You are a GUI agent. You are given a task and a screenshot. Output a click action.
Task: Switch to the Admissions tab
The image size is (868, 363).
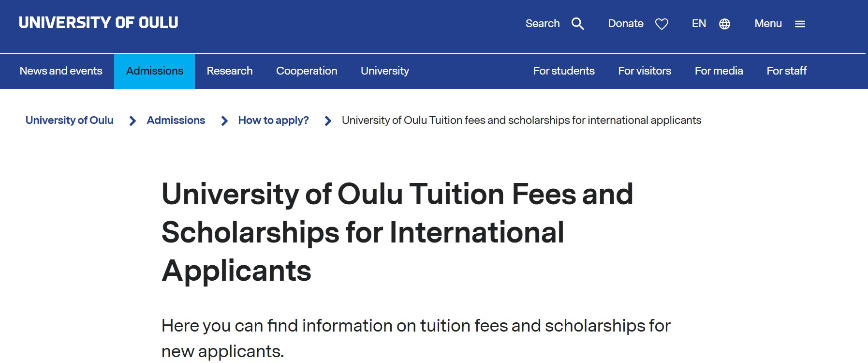(x=154, y=71)
